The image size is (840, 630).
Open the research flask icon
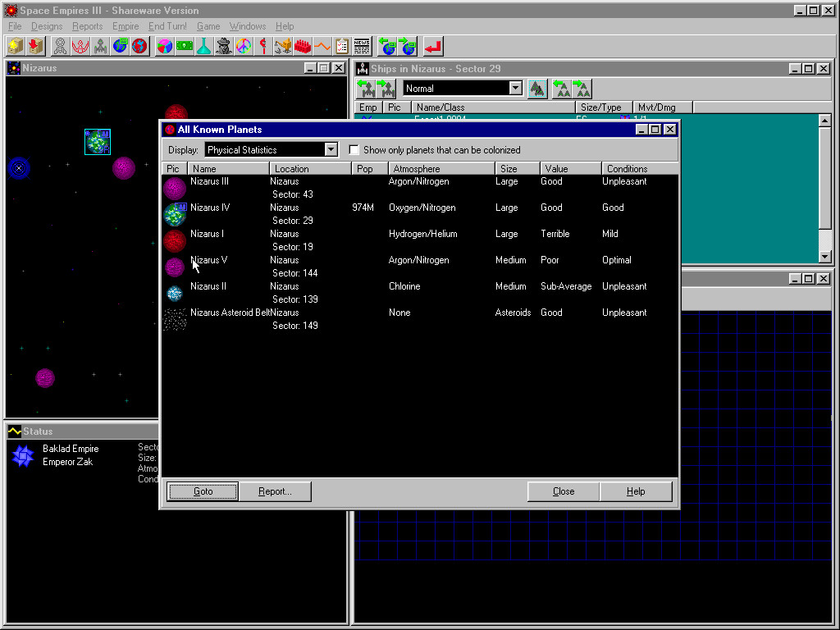pos(204,46)
